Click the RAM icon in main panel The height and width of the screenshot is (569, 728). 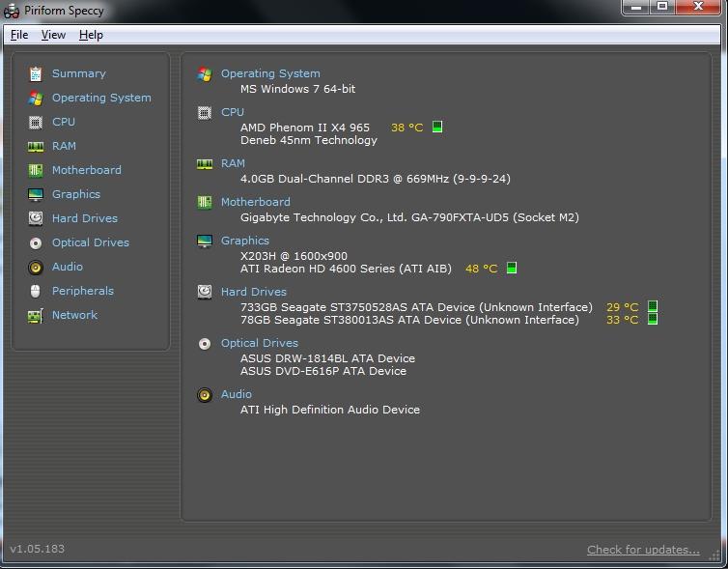[x=205, y=164]
